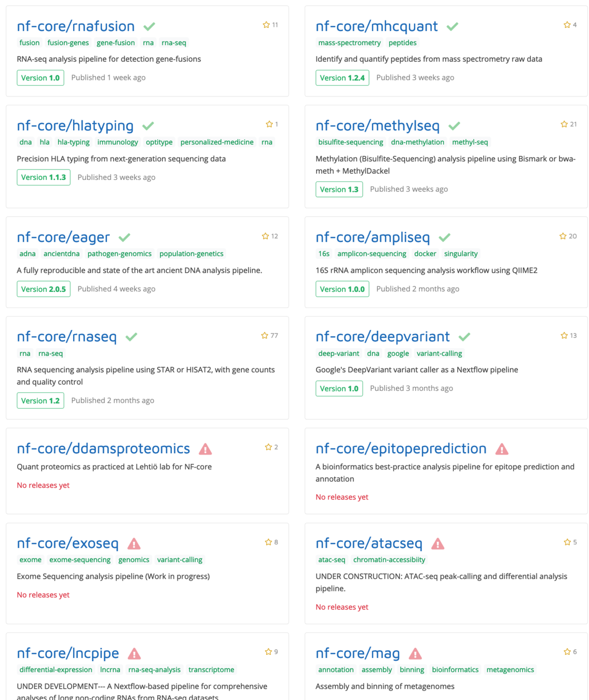Open the nf-core/deepvariant pipeline link
Viewport: 589px width, 700px height.
[383, 337]
